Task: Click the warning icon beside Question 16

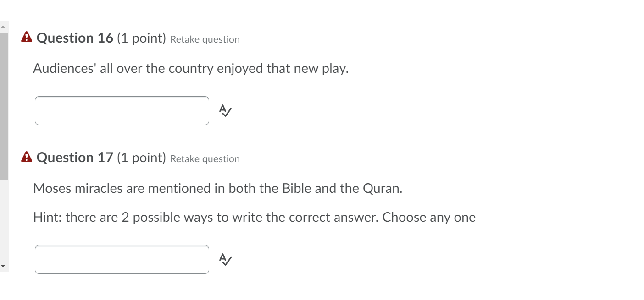Action: (27, 38)
